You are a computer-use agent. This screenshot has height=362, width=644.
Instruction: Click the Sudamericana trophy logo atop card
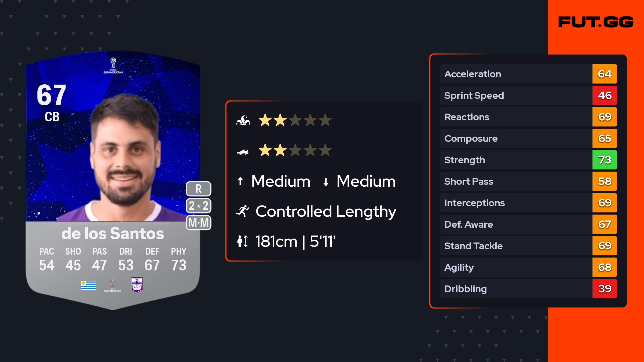coord(113,65)
